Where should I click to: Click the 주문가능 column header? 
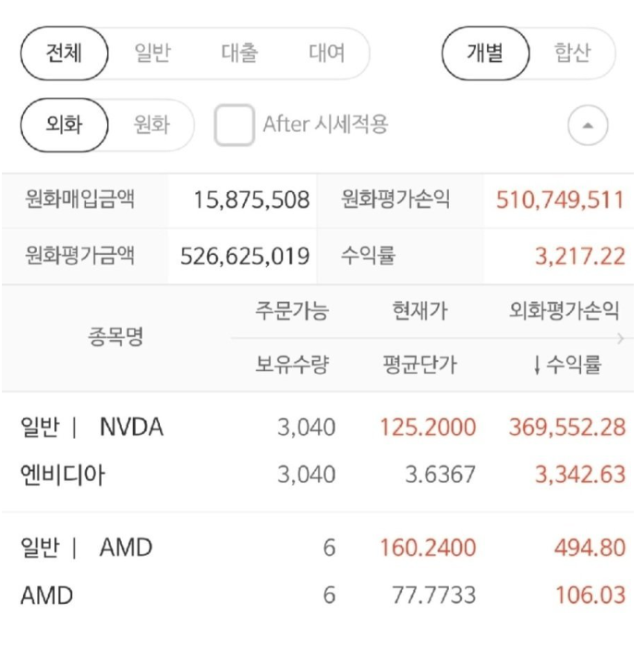coord(292,311)
